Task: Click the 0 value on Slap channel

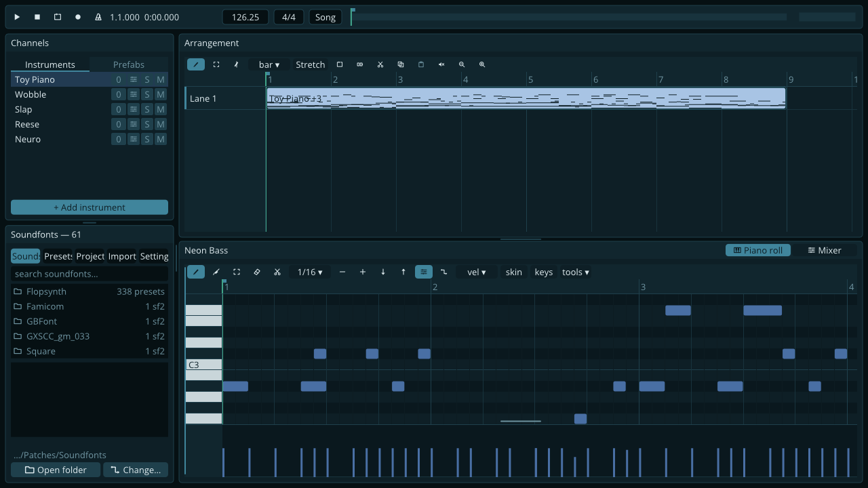Action: point(119,109)
